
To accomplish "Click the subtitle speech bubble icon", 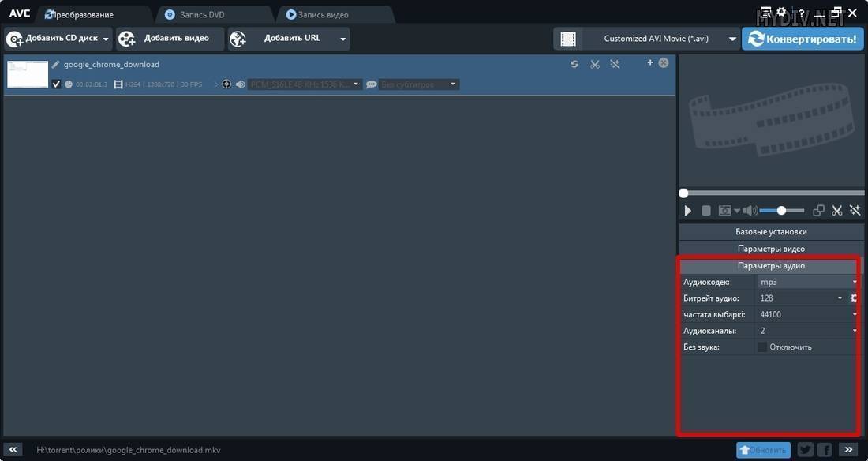I will tap(372, 84).
